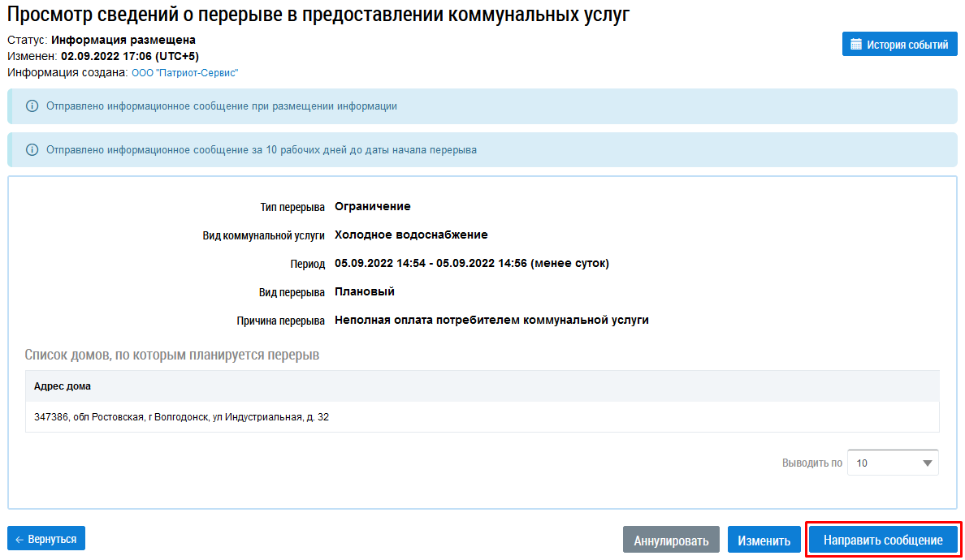965x560 pixels.
Task: Click the Холодное водоснабжение service value
Action: click(411, 235)
